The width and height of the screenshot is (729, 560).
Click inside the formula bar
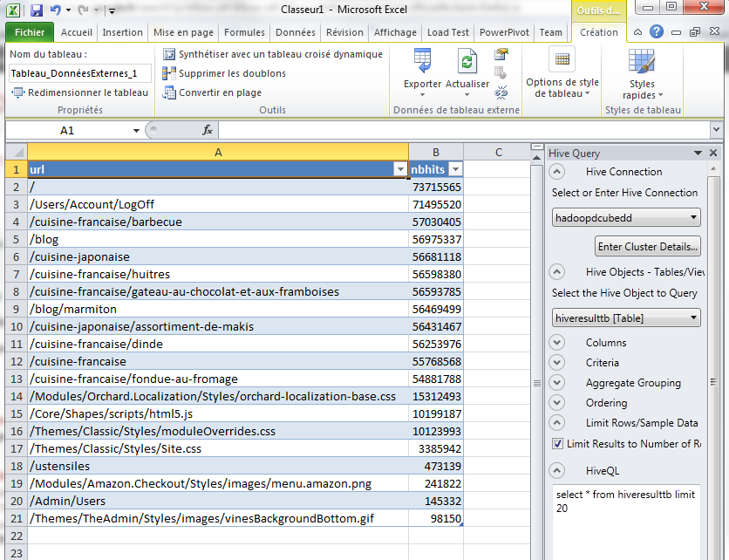click(x=464, y=130)
